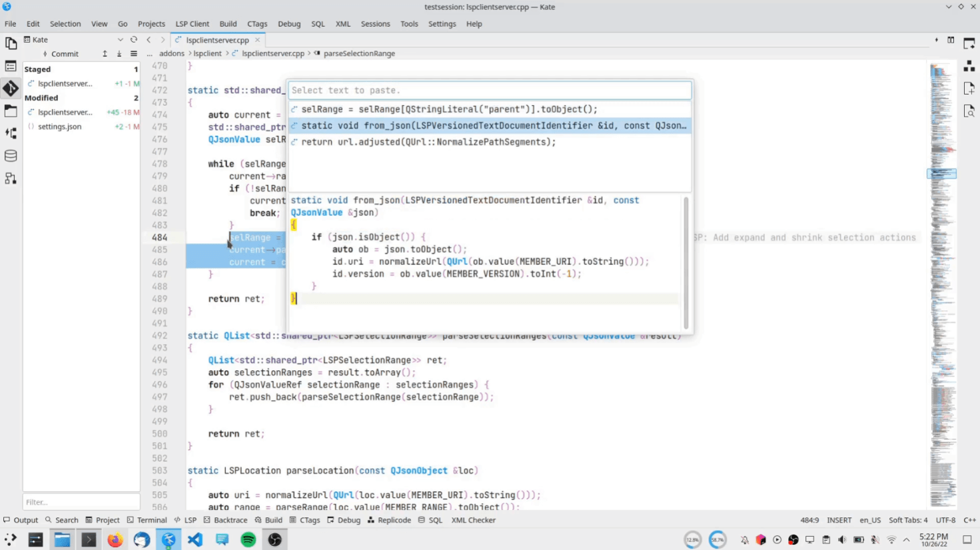Click the git push arrow icon
Viewport: 980px width, 550px height.
(105, 54)
